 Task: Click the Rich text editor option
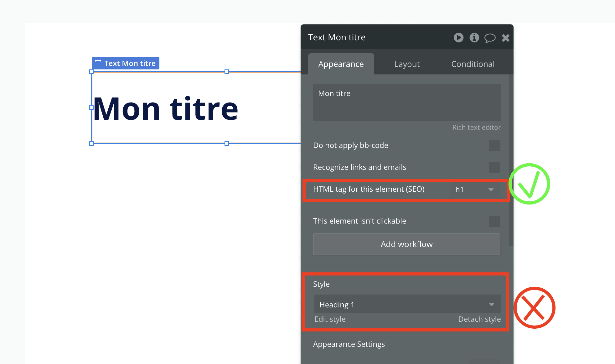pos(476,127)
